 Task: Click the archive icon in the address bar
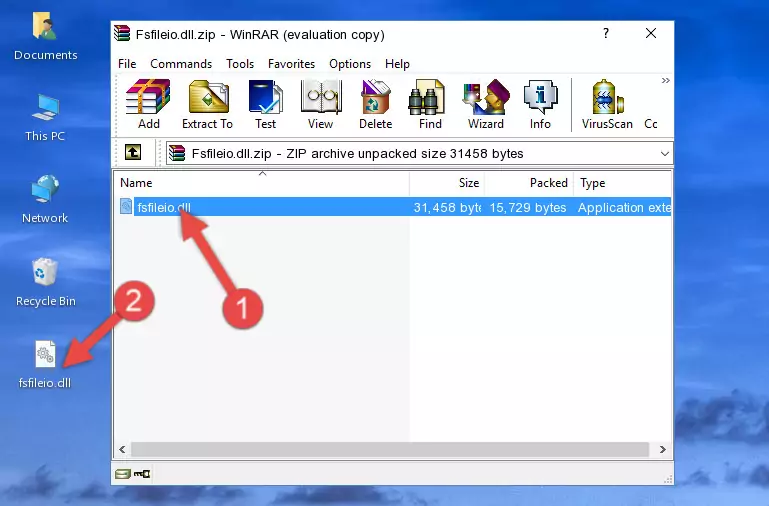(x=177, y=153)
